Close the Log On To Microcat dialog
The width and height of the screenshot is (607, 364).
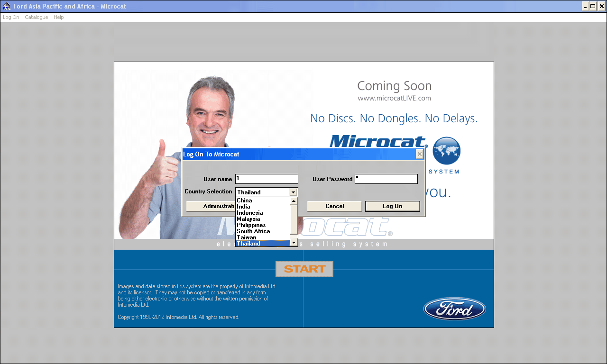point(419,154)
